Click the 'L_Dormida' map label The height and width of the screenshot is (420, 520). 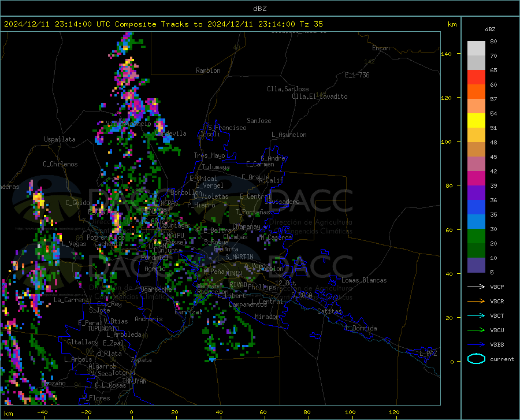pos(361,328)
